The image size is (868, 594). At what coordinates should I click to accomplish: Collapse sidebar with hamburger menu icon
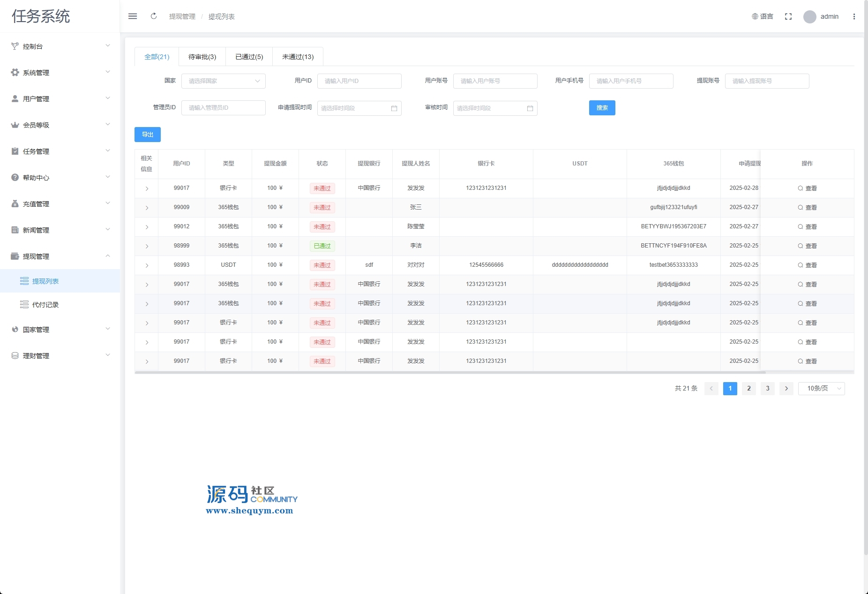pyautogui.click(x=133, y=16)
